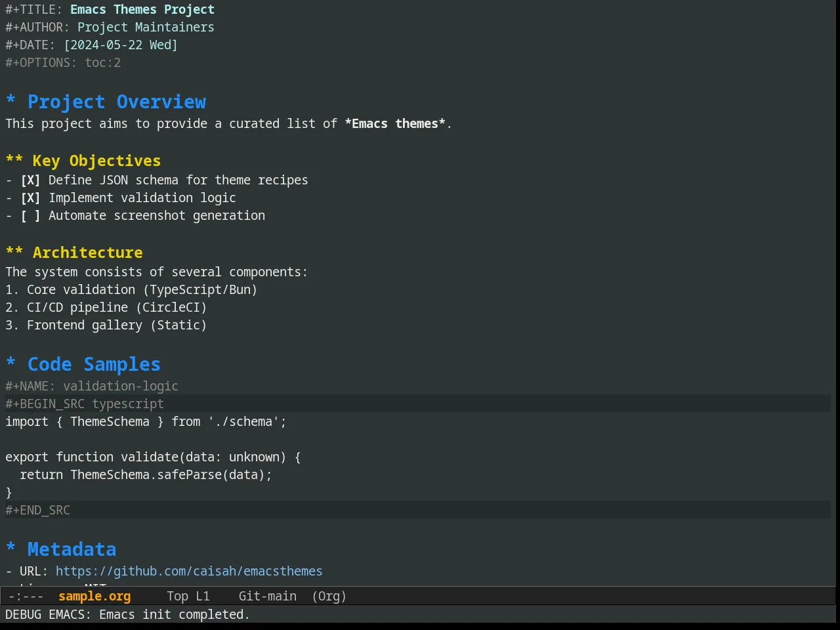This screenshot has height=630, width=840.
Task: Click '1. Core validation (TypeScript/Bun)' item
Action: tap(131, 290)
